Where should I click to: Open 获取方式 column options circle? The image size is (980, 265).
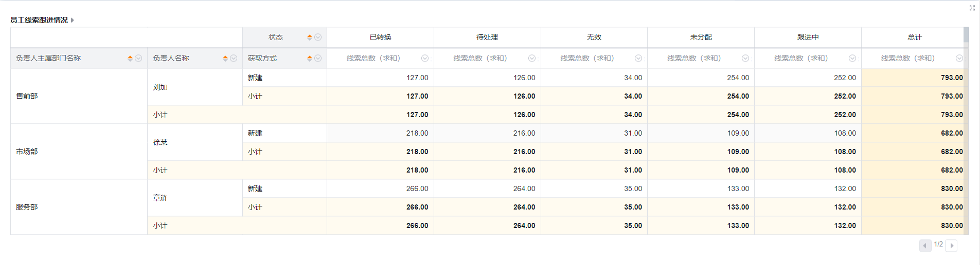(x=318, y=59)
